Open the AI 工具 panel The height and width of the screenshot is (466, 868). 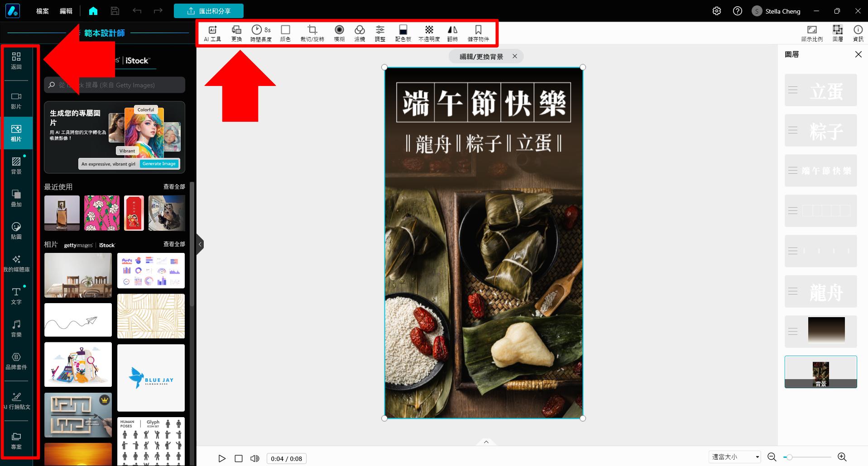click(212, 33)
